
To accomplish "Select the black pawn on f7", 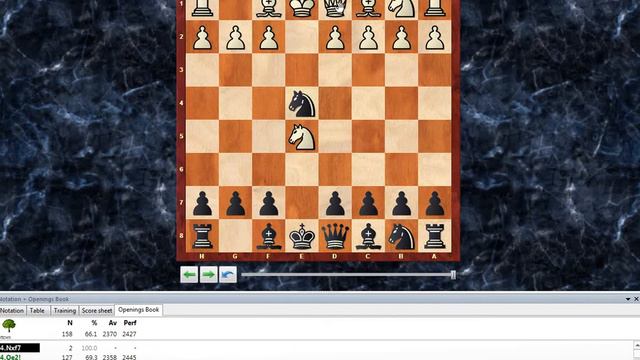I will (x=269, y=203).
